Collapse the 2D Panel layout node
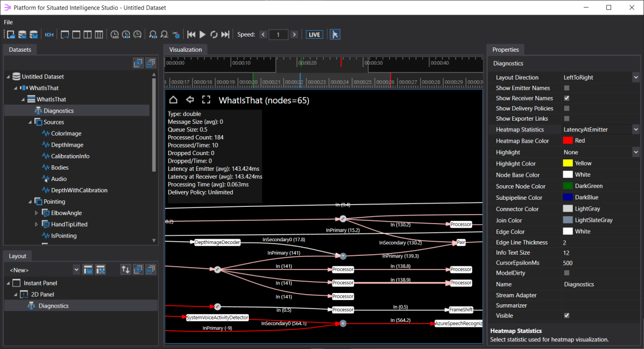 coord(16,295)
